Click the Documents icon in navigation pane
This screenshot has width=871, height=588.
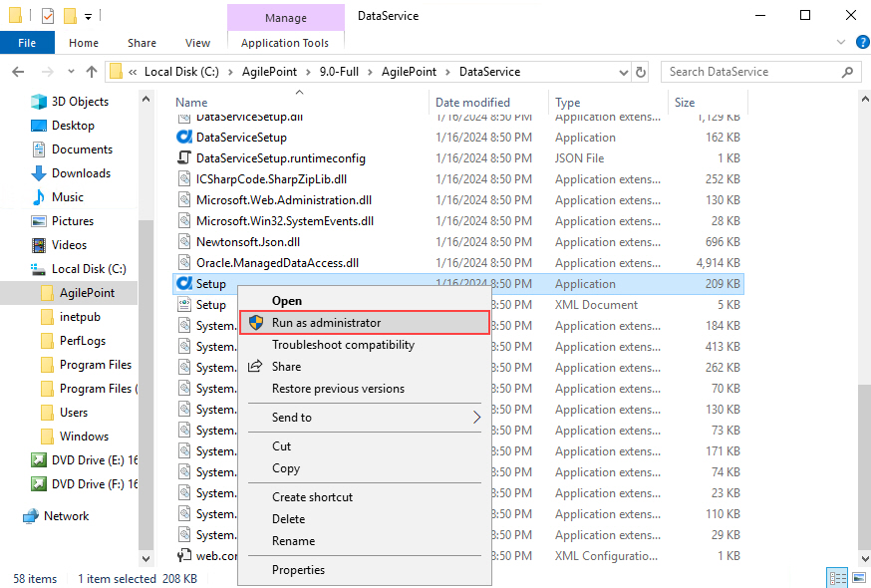click(x=39, y=149)
